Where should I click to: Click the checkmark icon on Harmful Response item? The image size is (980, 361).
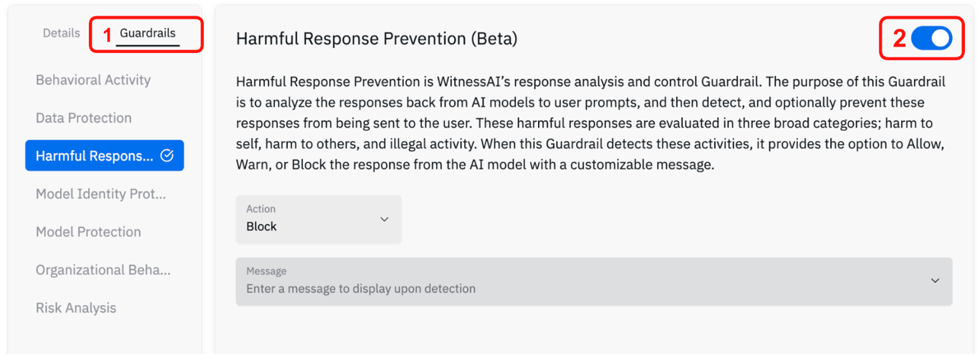(167, 156)
